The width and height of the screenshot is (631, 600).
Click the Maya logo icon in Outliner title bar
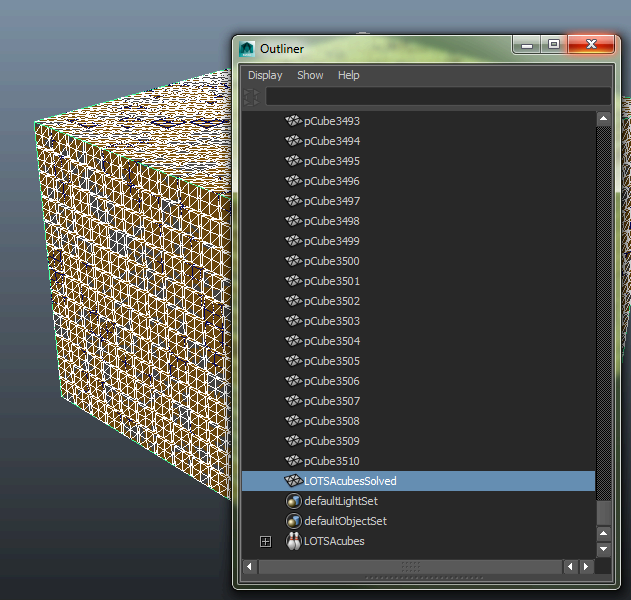coord(247,49)
